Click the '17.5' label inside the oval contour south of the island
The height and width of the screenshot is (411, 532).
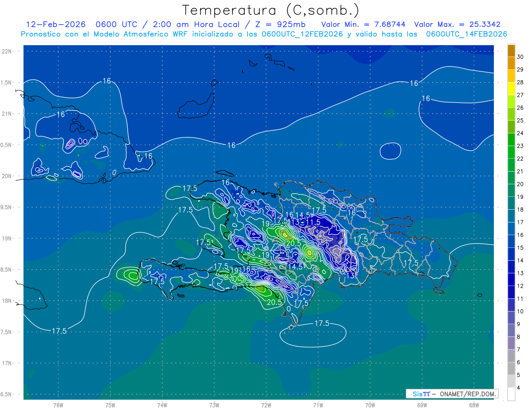pos(322,323)
